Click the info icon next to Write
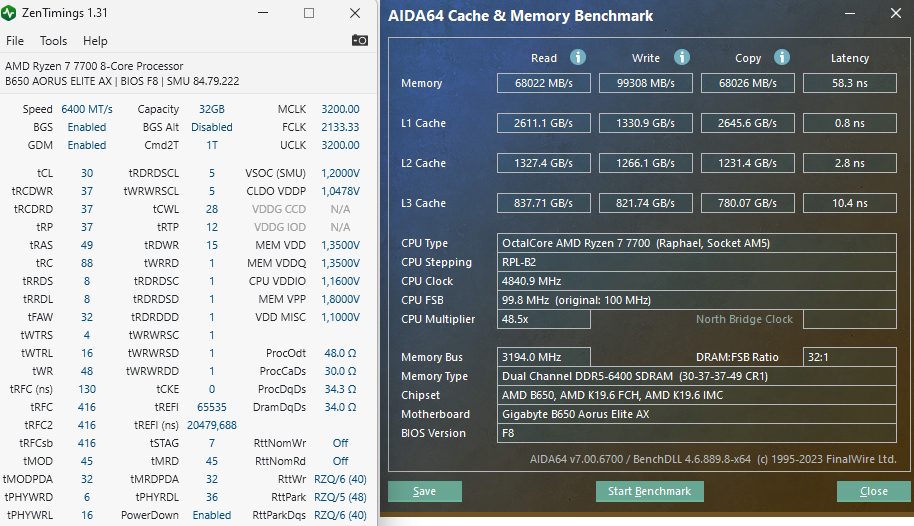 tap(681, 57)
